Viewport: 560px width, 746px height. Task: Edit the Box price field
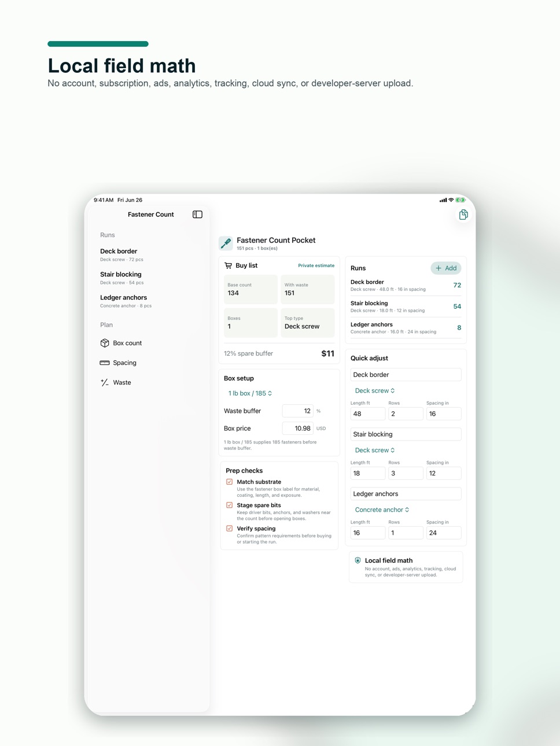coord(298,429)
